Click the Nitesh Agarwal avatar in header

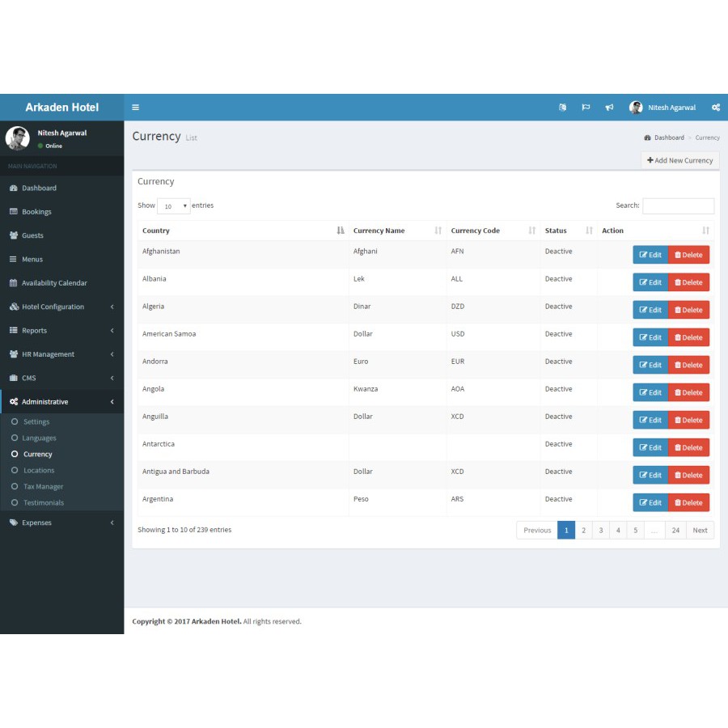(636, 108)
